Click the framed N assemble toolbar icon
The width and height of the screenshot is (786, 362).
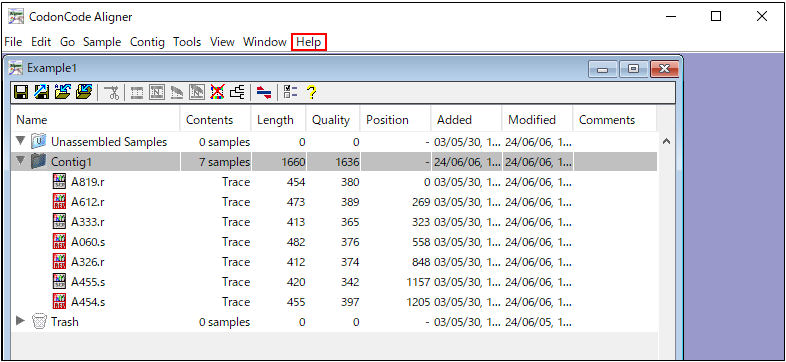(x=158, y=92)
